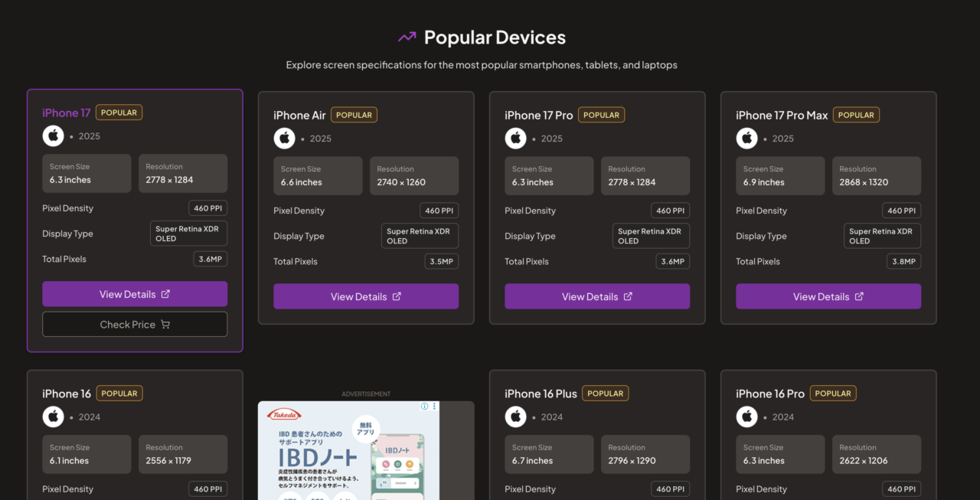This screenshot has width=980, height=500.
Task: Click the Apple logo on iPhone 17 Pro Max card
Action: (x=746, y=139)
